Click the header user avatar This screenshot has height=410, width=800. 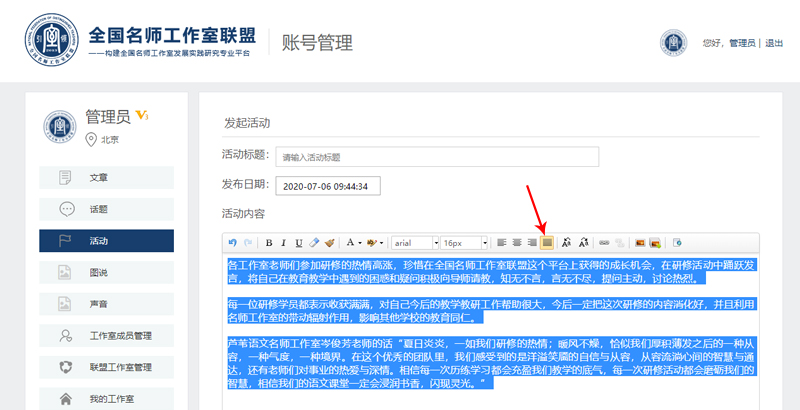click(x=673, y=42)
